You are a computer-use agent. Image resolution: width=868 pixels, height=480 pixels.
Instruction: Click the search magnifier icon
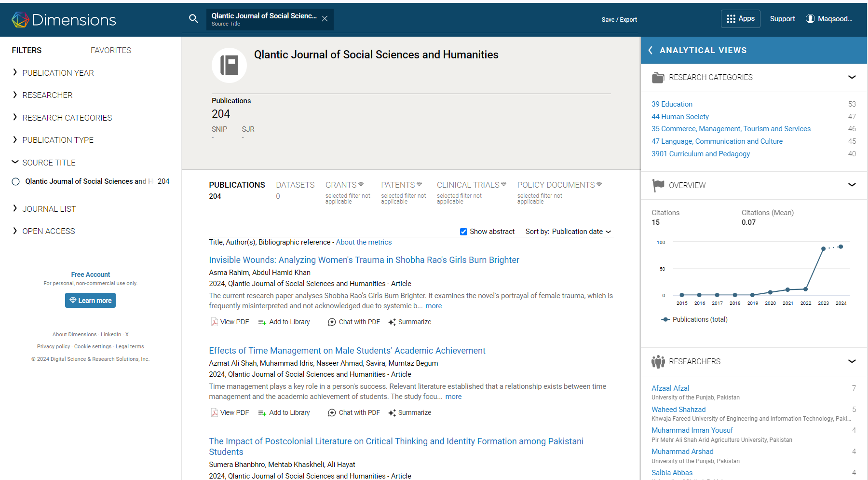193,19
